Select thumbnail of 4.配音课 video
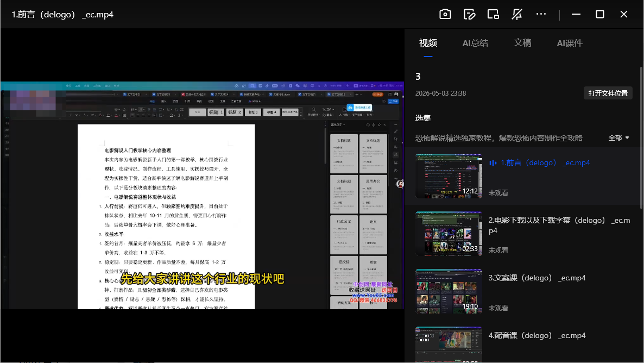Image resolution: width=644 pixels, height=363 pixels. pyautogui.click(x=449, y=345)
